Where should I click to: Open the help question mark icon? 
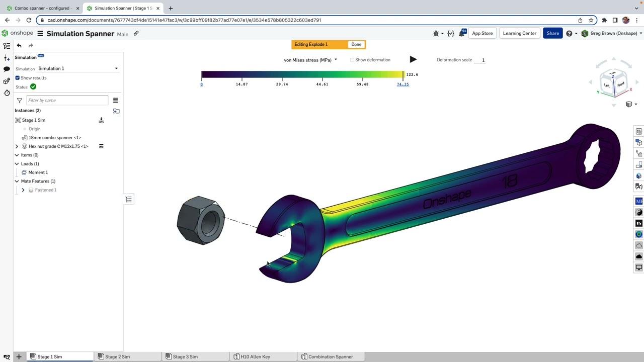tap(569, 33)
